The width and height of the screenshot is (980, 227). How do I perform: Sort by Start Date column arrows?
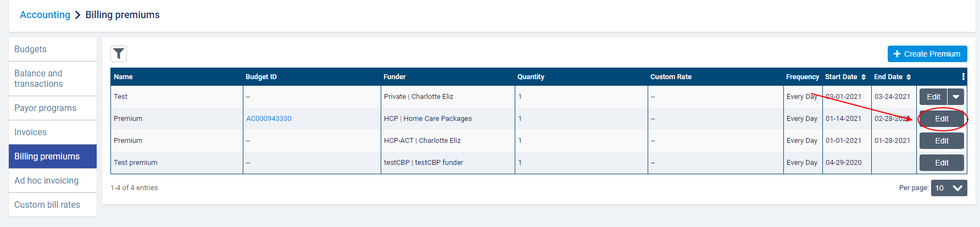point(864,77)
